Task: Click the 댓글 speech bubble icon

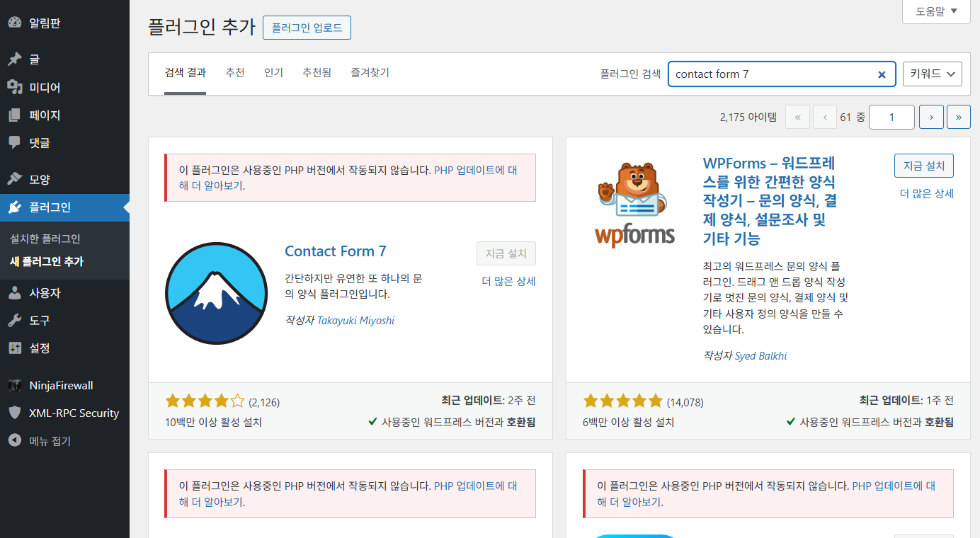Action: pos(15,142)
